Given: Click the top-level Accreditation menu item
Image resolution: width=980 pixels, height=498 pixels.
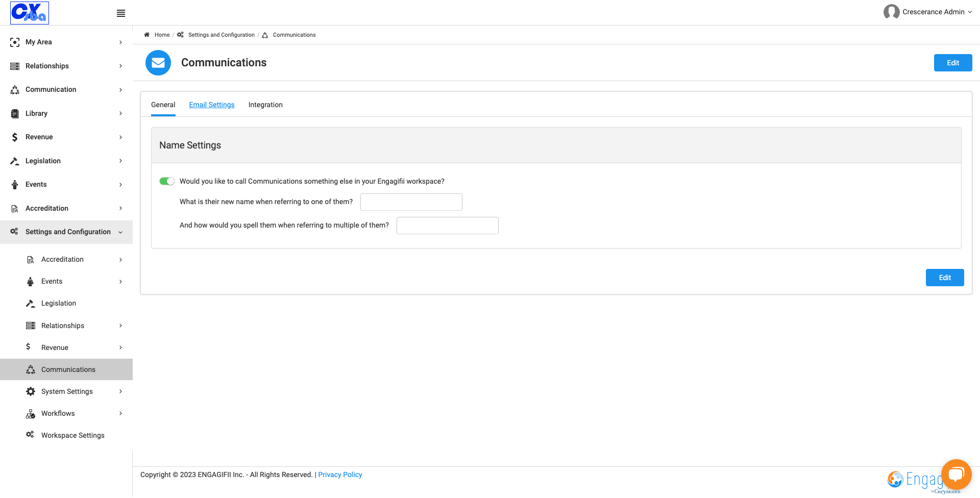Looking at the screenshot, I should 66,208.
